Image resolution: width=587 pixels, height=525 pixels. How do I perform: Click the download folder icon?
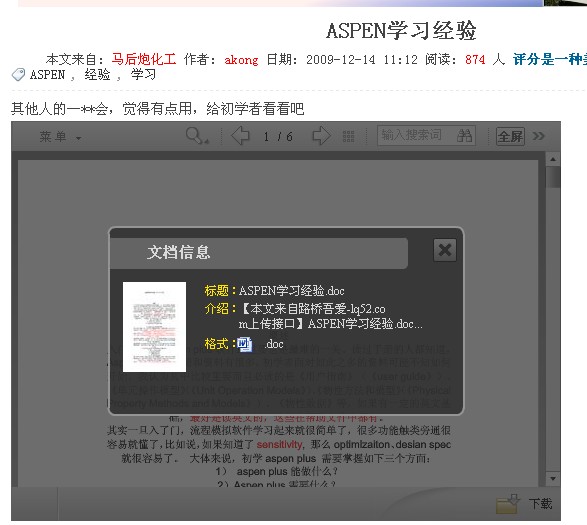tap(508, 503)
